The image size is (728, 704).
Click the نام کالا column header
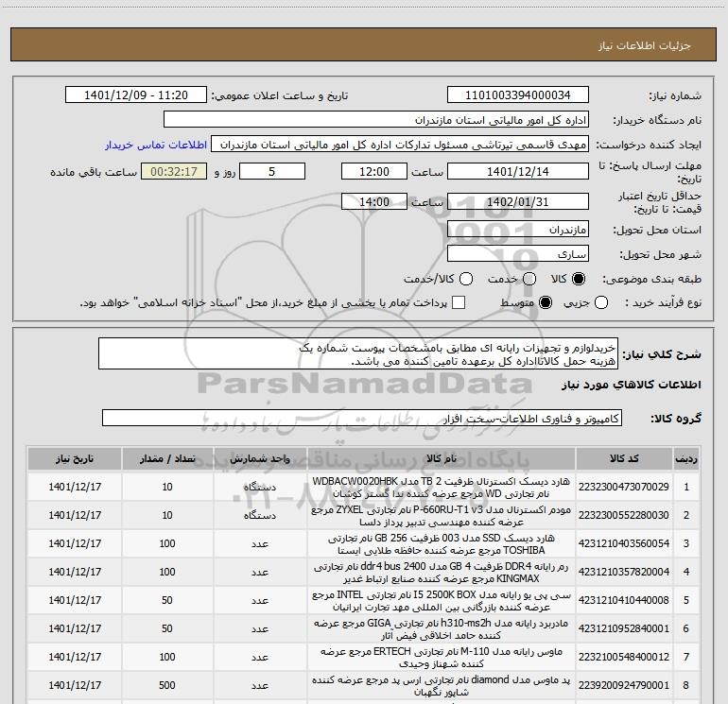(x=442, y=459)
